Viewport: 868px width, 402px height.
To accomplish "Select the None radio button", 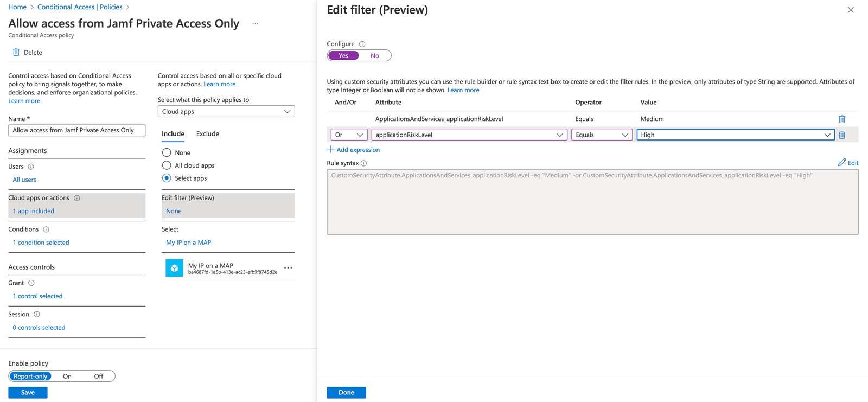I will pos(167,152).
